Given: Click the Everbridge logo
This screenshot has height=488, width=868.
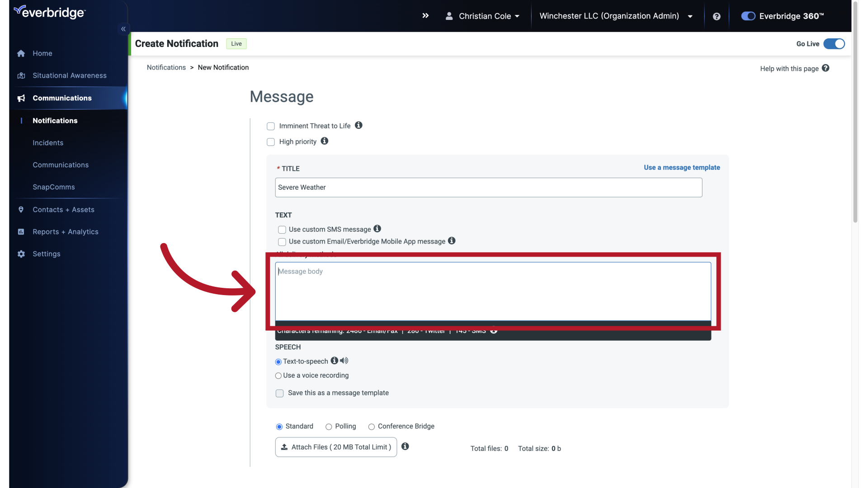Looking at the screenshot, I should pos(49,12).
